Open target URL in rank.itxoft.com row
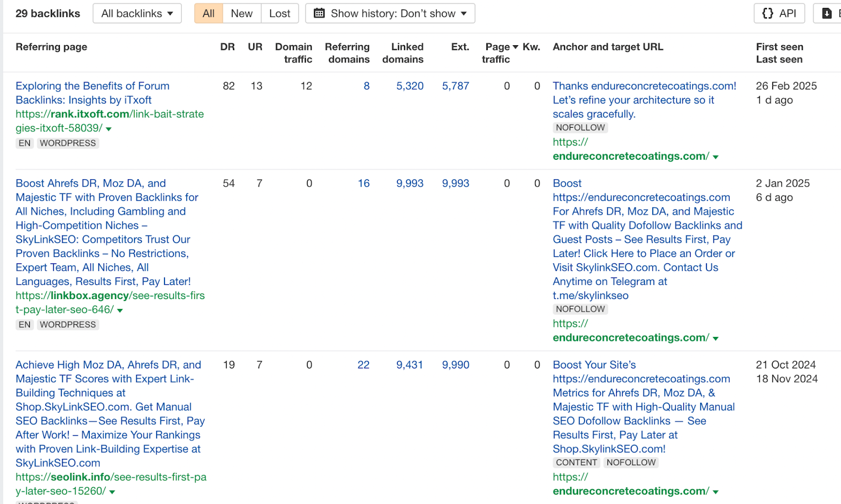This screenshot has height=504, width=841. (x=631, y=149)
